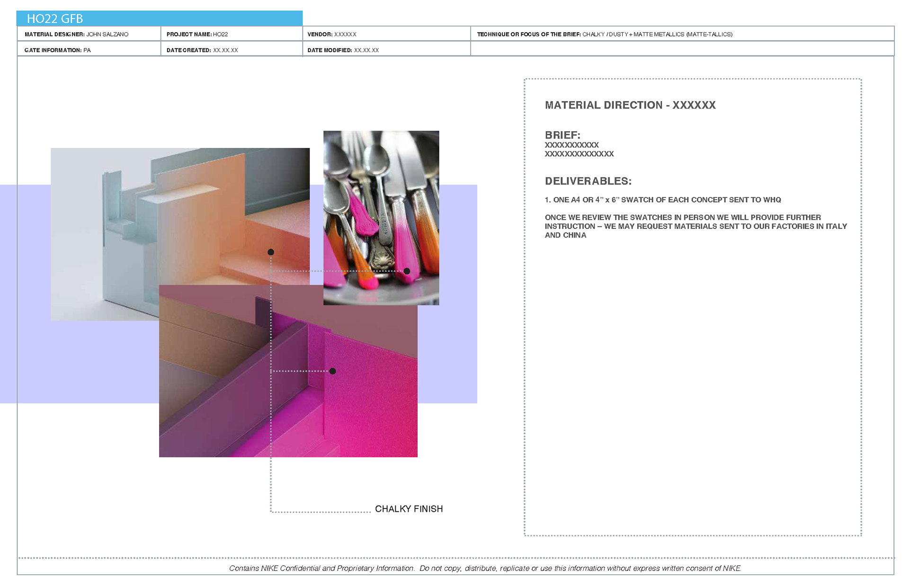Click the black marker dot on magenta staircase image

(333, 371)
